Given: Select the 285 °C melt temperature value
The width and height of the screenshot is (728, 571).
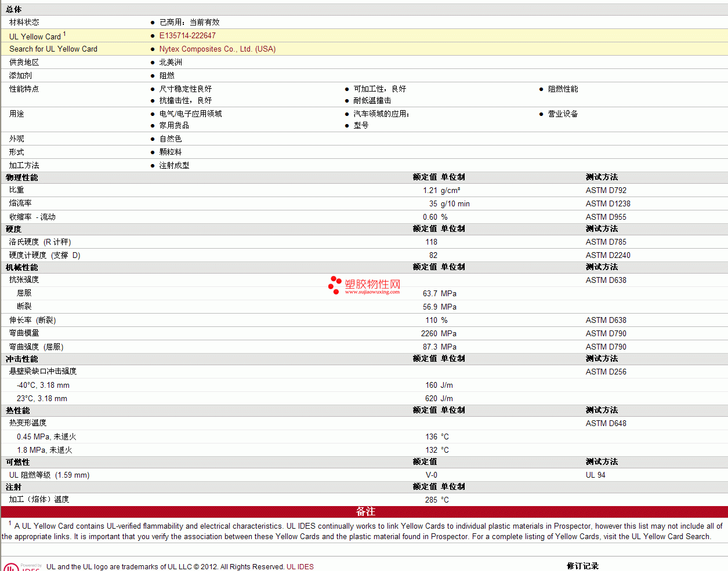Looking at the screenshot, I should pyautogui.click(x=437, y=500).
